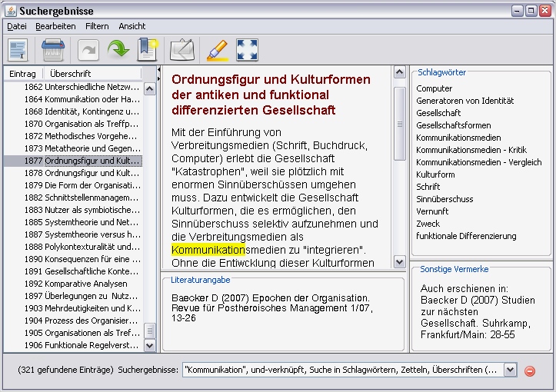Toggle the yellow highlighter icon

click(x=218, y=50)
